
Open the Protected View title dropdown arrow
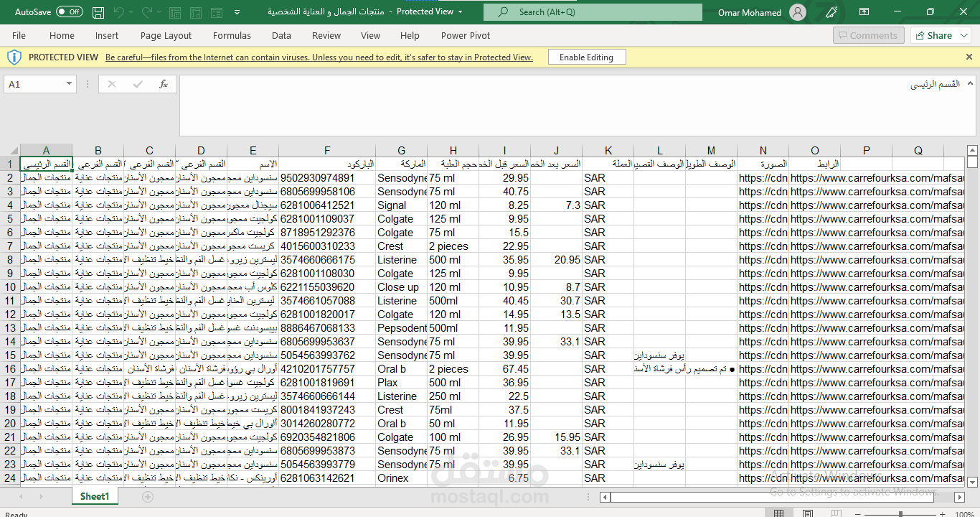tap(460, 11)
